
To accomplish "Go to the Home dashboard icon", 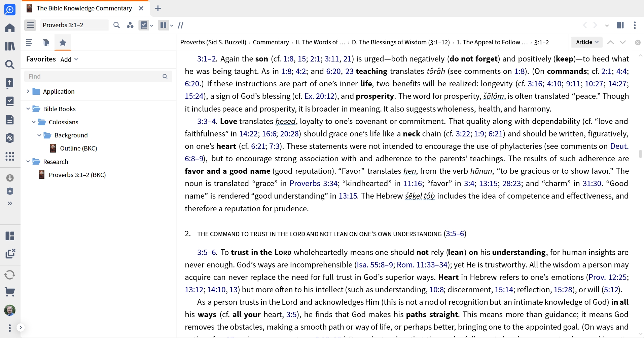I will (10, 28).
